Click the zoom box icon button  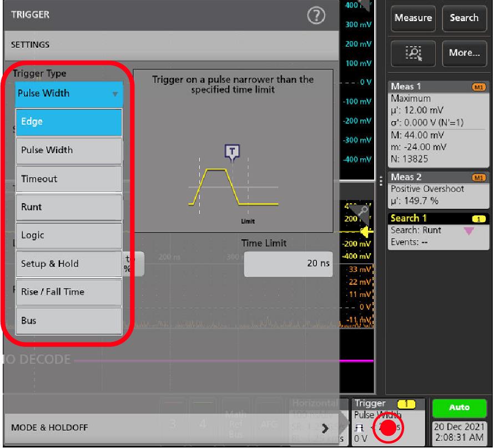[412, 53]
